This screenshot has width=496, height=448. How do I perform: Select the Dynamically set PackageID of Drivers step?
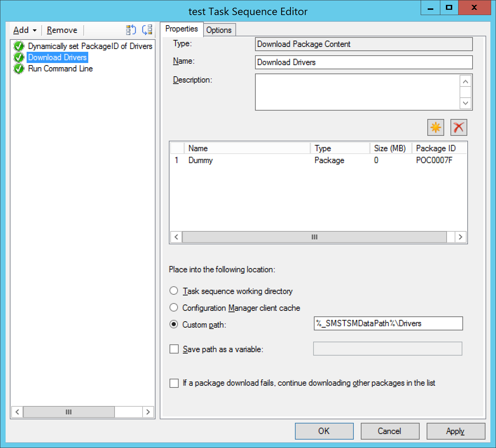pos(90,46)
